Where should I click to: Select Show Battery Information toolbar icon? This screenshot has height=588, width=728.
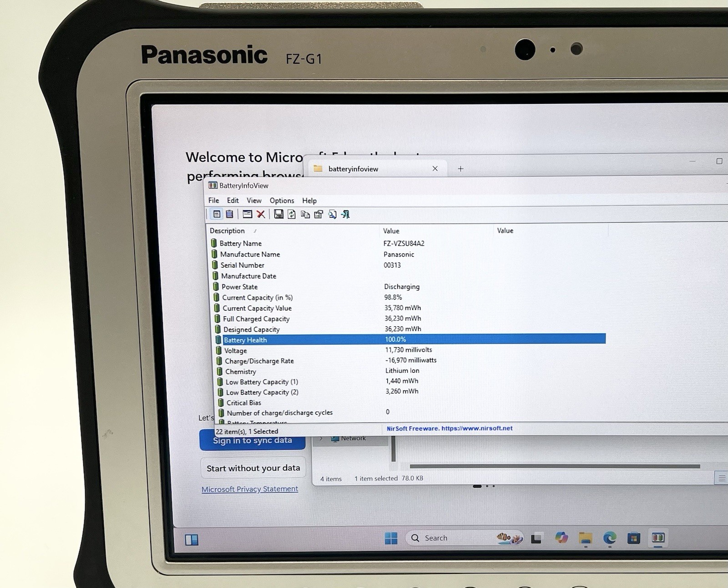pyautogui.click(x=217, y=214)
